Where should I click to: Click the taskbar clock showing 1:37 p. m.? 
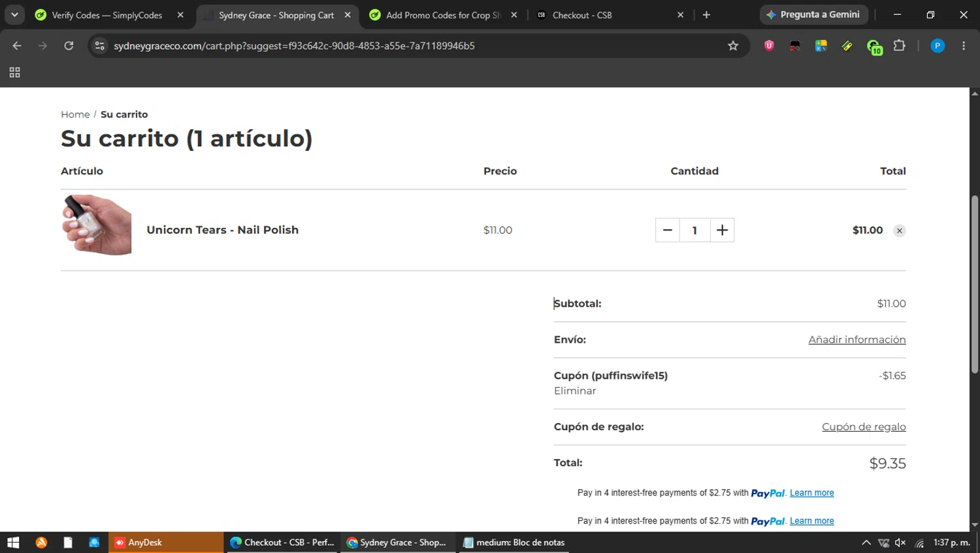tap(952, 543)
